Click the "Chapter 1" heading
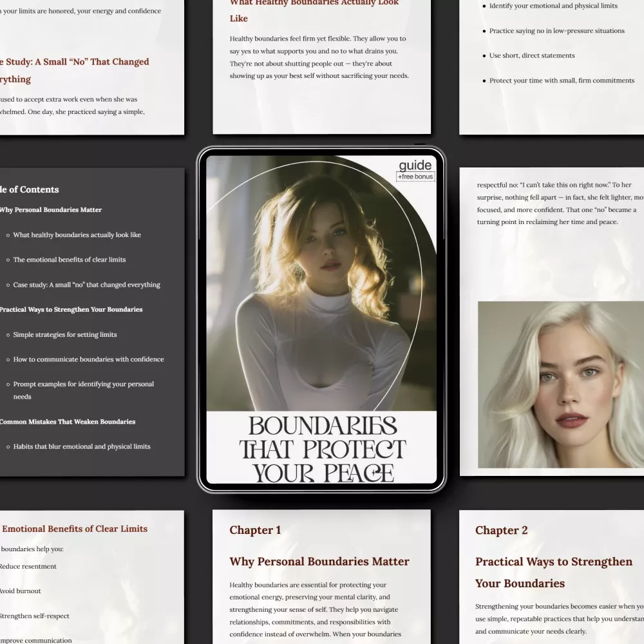Image resolution: width=644 pixels, height=644 pixels. coord(255,530)
